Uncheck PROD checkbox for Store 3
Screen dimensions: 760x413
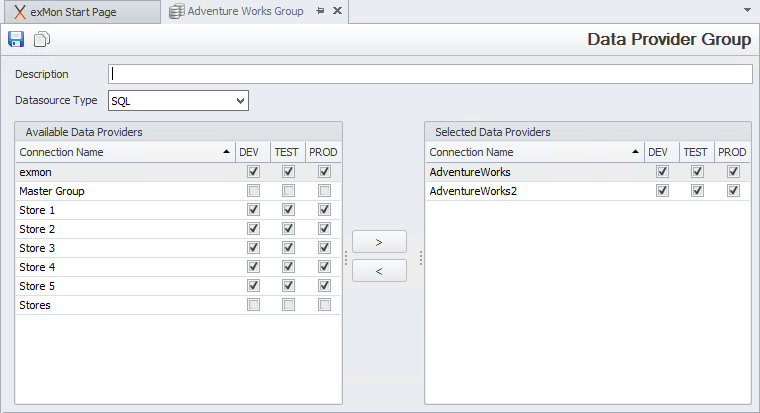click(324, 248)
